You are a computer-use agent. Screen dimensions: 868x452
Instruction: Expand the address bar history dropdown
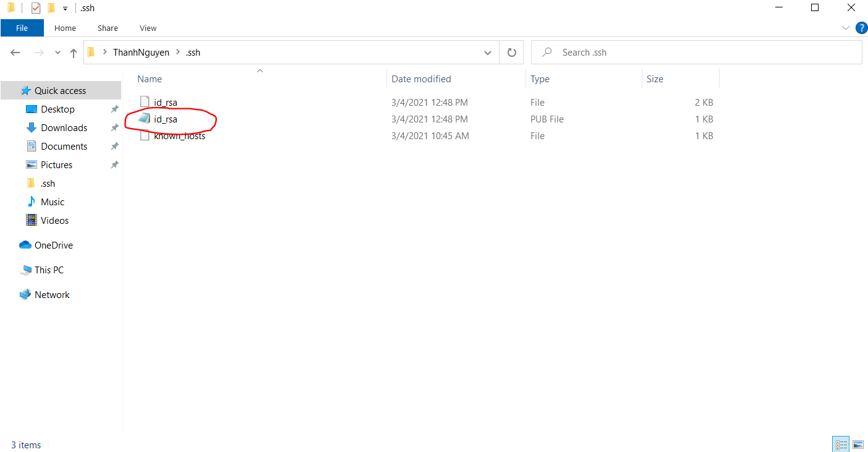click(488, 53)
